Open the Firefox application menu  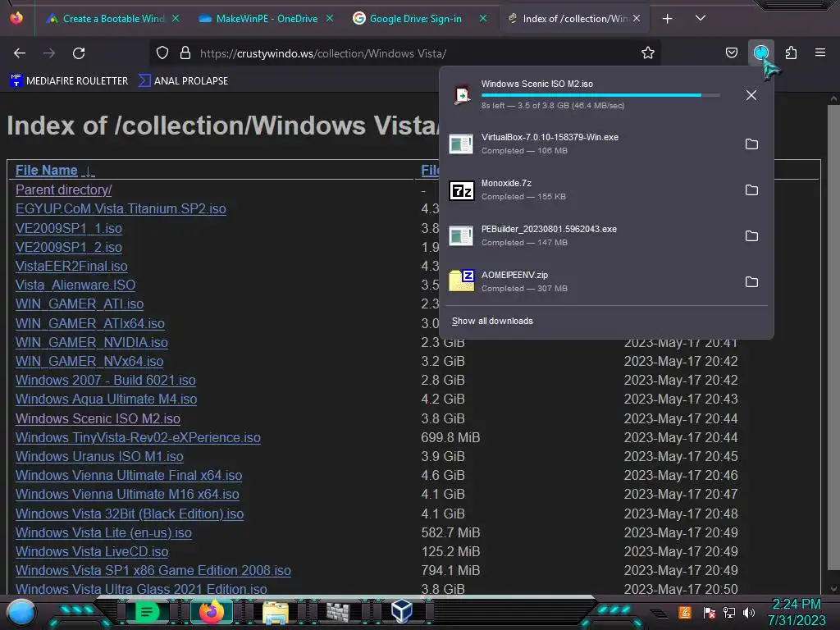coord(819,53)
